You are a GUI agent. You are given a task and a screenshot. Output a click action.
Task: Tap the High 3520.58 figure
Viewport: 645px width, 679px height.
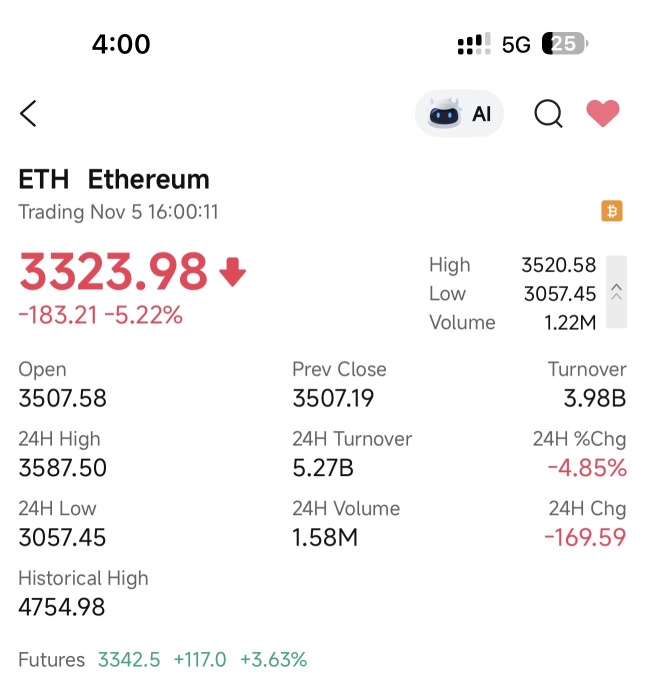click(558, 265)
